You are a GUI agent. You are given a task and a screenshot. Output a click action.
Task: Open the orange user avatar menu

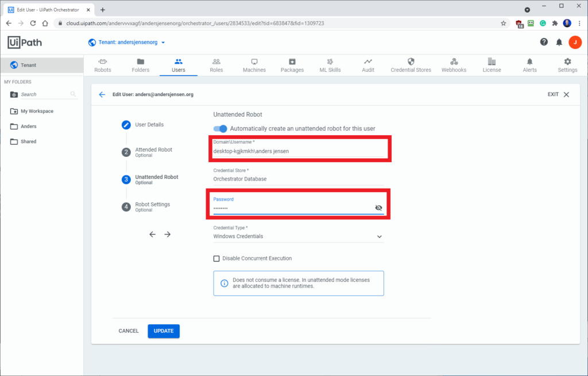(x=575, y=43)
